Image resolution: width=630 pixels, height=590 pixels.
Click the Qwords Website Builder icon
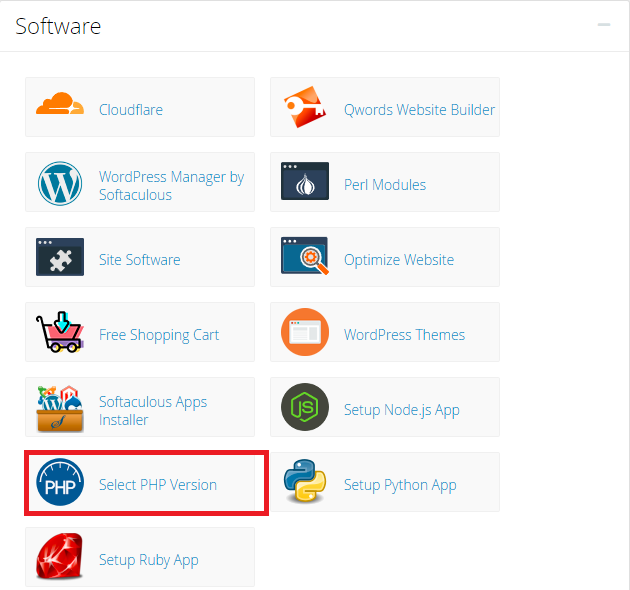305,108
